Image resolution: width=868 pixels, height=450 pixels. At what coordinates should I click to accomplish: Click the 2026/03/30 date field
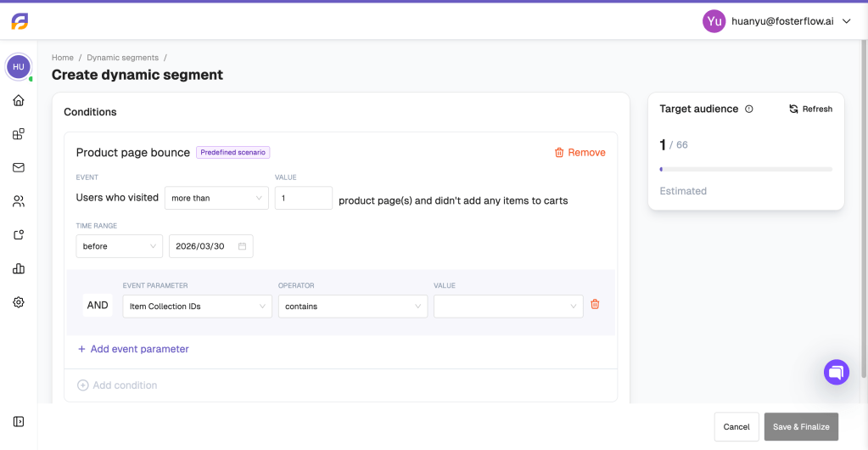tap(211, 246)
